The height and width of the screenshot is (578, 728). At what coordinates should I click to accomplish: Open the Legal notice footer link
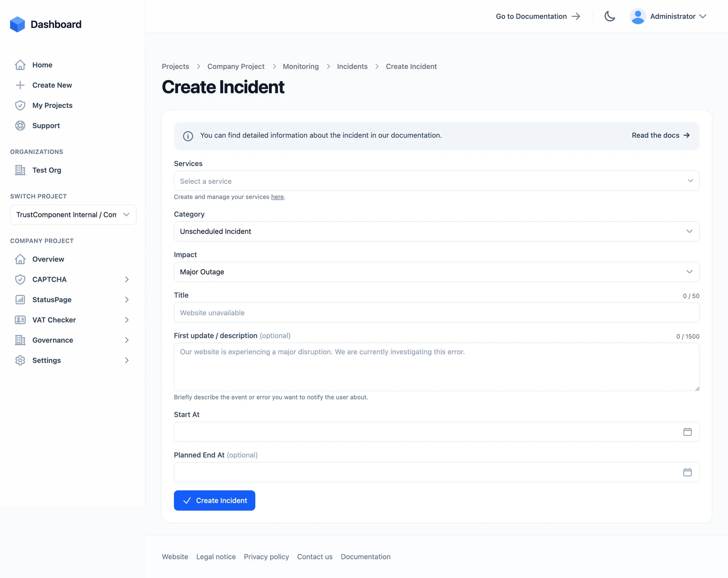click(216, 557)
